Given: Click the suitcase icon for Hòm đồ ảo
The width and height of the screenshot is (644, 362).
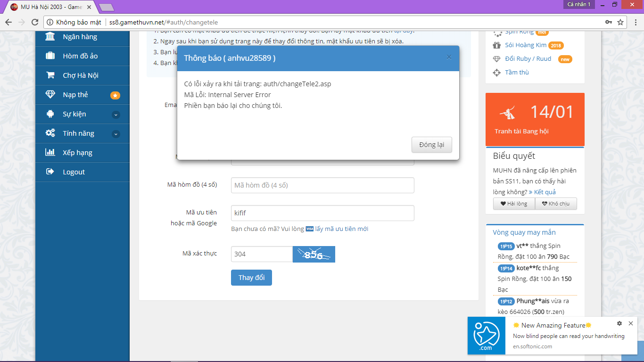Looking at the screenshot, I should (x=50, y=56).
